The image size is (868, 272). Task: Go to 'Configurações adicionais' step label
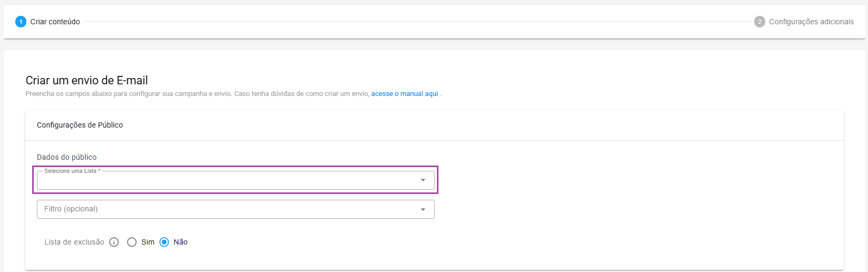click(x=811, y=22)
